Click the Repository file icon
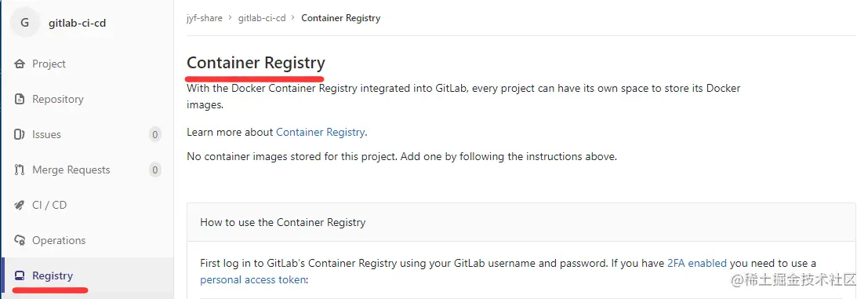 coord(20,100)
